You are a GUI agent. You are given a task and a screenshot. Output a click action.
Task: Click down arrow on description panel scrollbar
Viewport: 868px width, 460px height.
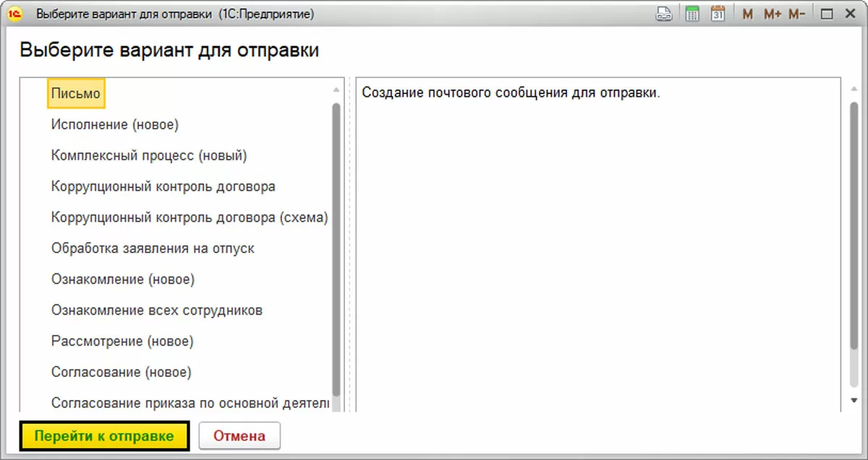click(x=854, y=400)
